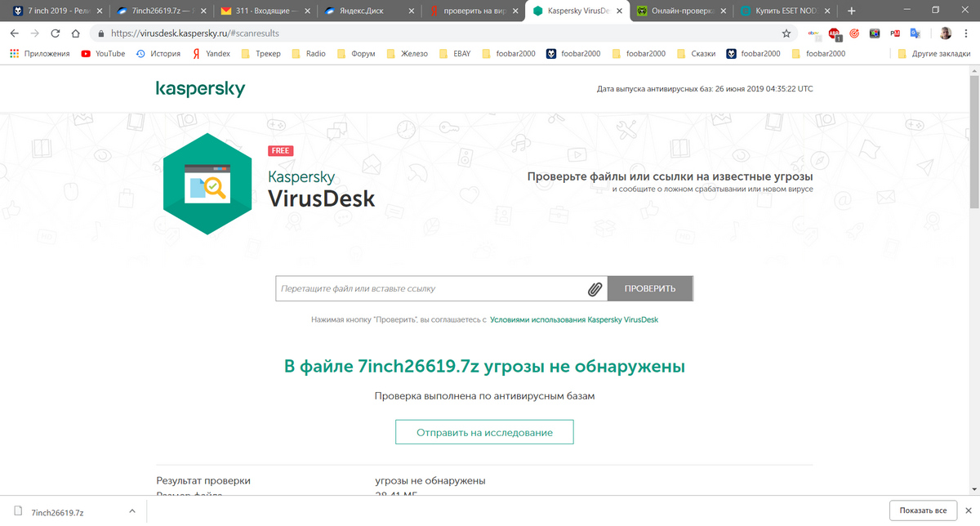Open the browser home page
Image resolution: width=980 pixels, height=526 pixels.
pos(76,34)
